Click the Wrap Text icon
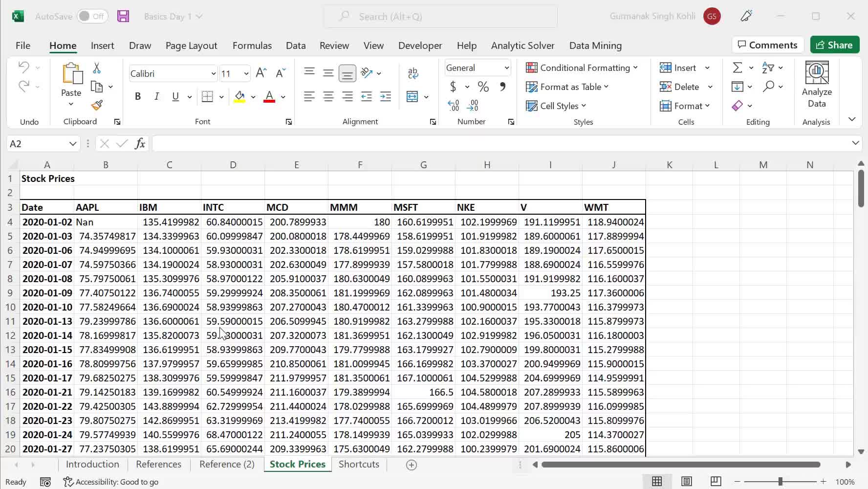The width and height of the screenshot is (868, 489). pos(413,73)
